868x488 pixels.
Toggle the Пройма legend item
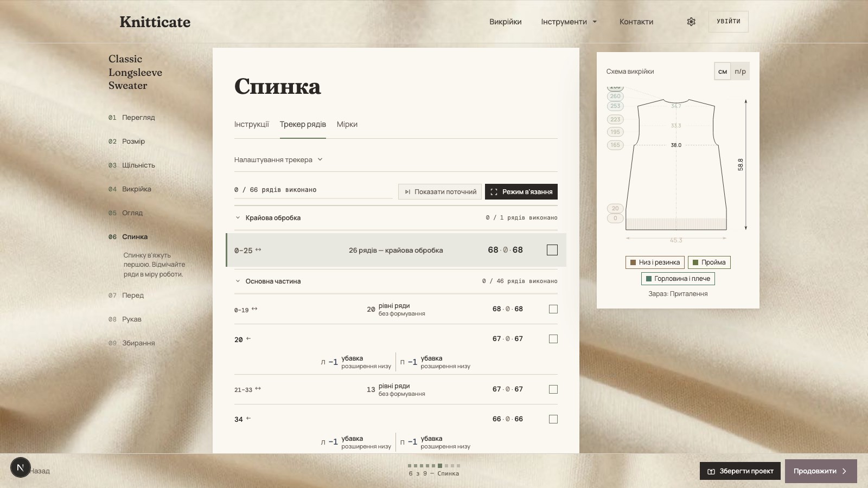(x=709, y=262)
